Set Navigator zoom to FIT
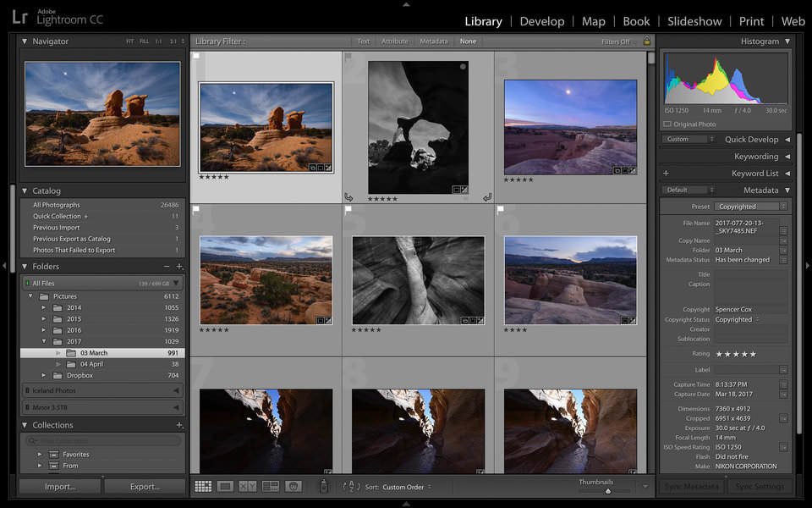 (x=129, y=41)
